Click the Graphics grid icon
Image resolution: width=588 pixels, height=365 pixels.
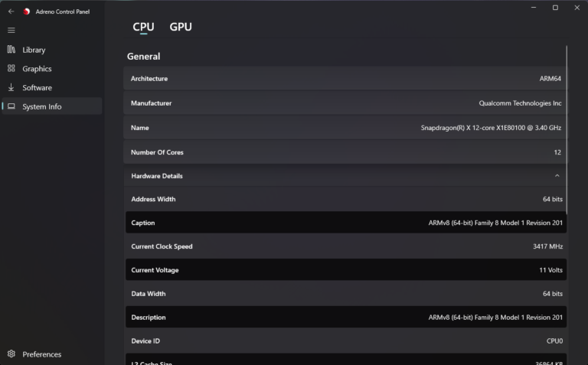11,69
